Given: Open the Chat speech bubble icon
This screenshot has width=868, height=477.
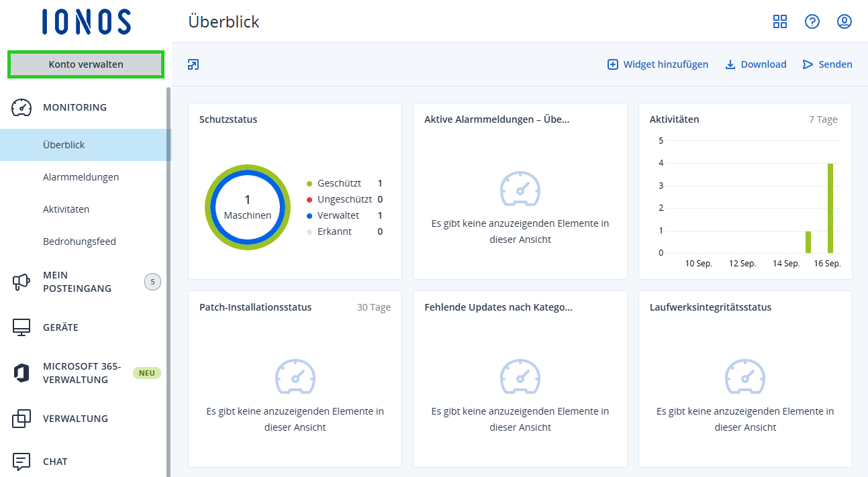Looking at the screenshot, I should click(21, 462).
